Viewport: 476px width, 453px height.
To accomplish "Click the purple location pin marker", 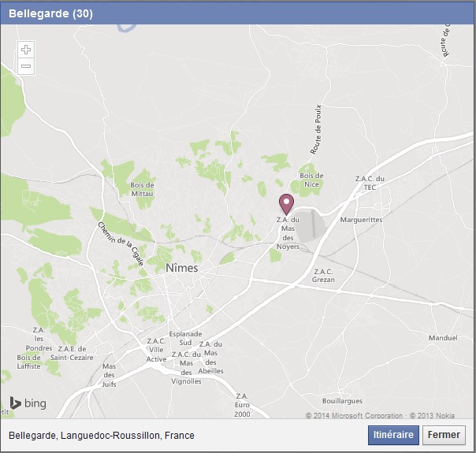I will pos(286,205).
